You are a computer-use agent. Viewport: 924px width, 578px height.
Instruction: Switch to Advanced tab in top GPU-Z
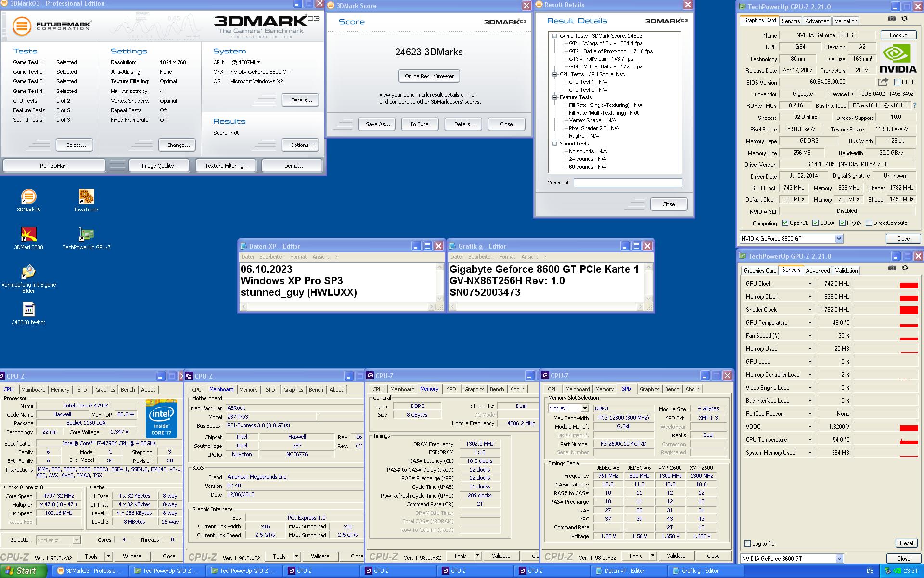click(x=817, y=21)
